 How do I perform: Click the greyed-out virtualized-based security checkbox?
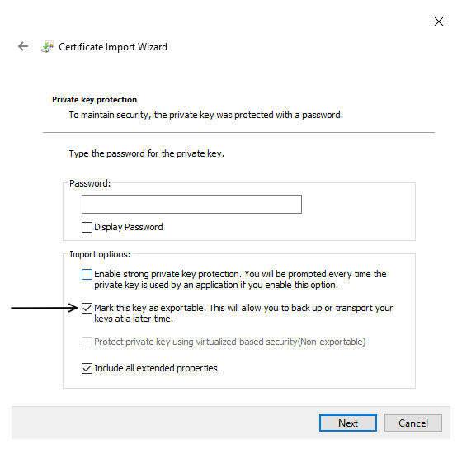[x=87, y=342]
